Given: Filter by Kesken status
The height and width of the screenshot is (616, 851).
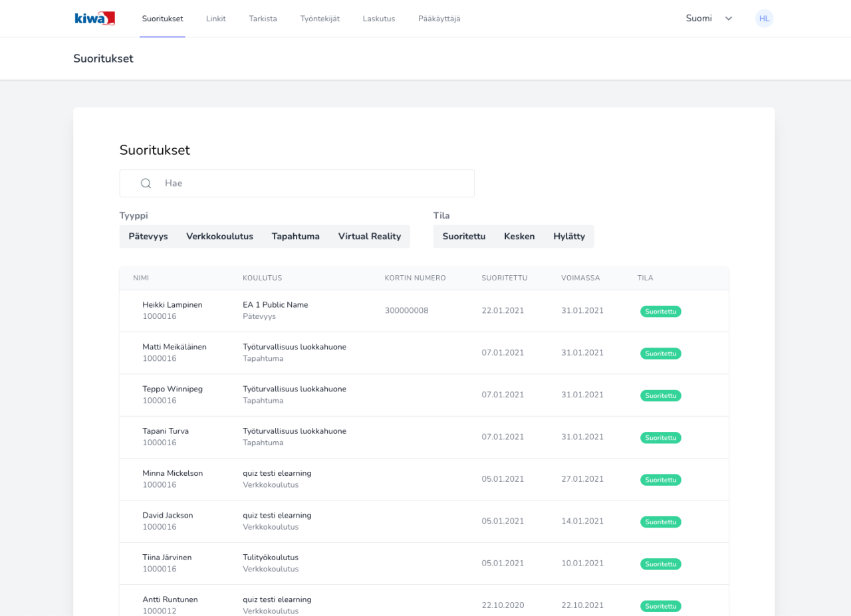Looking at the screenshot, I should [519, 237].
